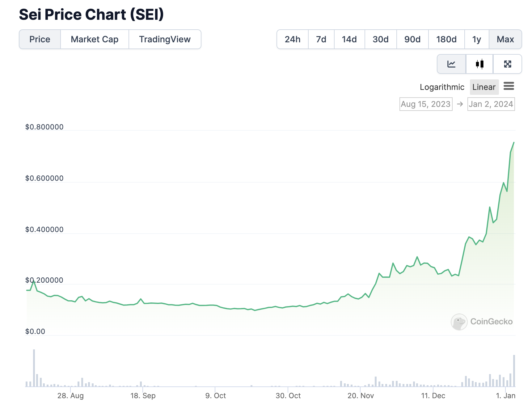Show the 30d price range
Screen dimensions: 532x409
coord(381,39)
